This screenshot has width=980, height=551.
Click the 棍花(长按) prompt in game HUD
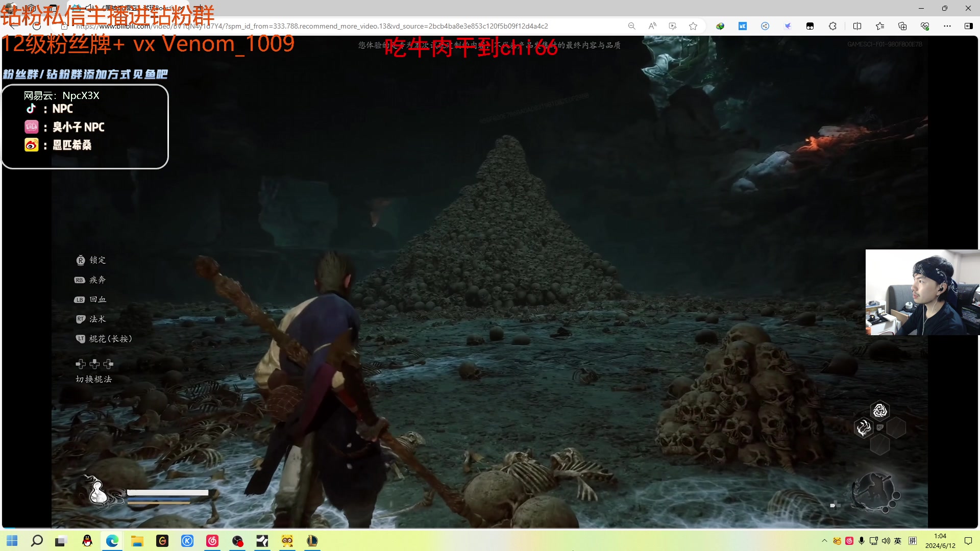pyautogui.click(x=104, y=339)
